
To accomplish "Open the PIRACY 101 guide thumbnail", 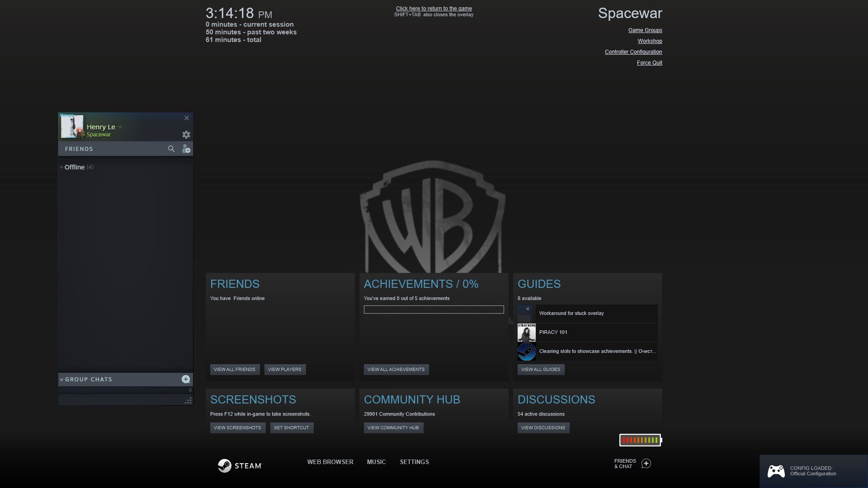I will [526, 333].
